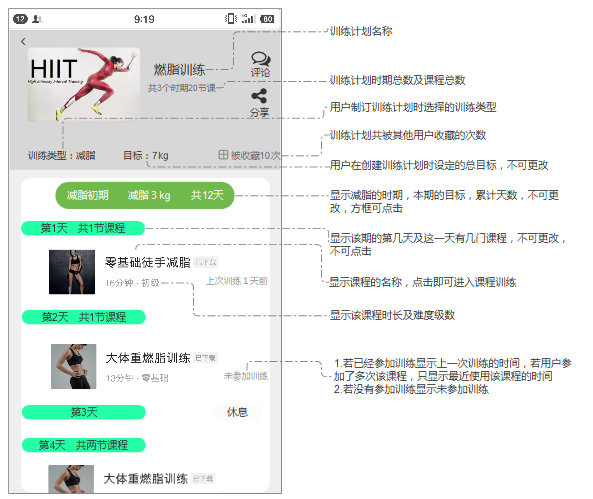Click the annotation 显示该课程时长及难度级数
Viewport: 593px width, 499px height.
pyautogui.click(x=392, y=315)
